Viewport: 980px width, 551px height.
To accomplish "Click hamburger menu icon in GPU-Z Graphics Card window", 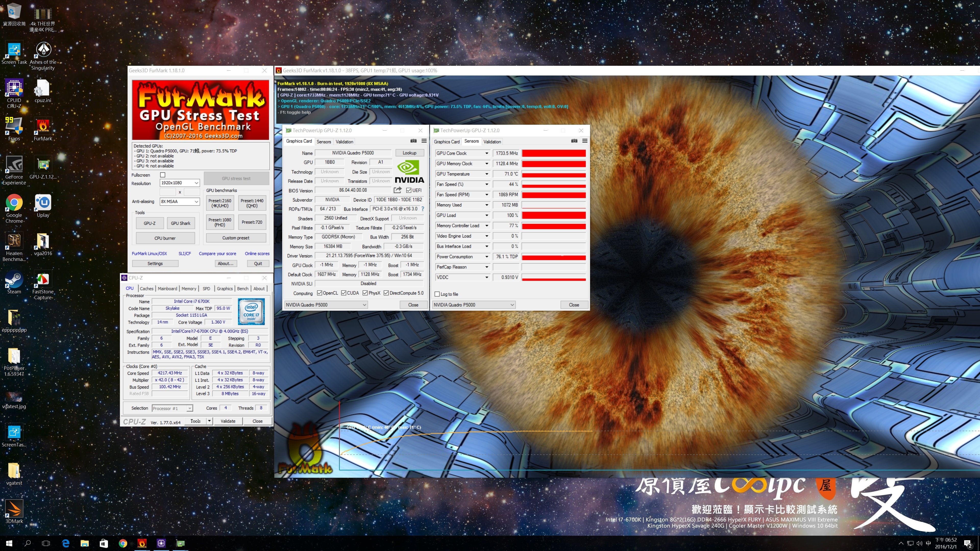I will coord(424,141).
